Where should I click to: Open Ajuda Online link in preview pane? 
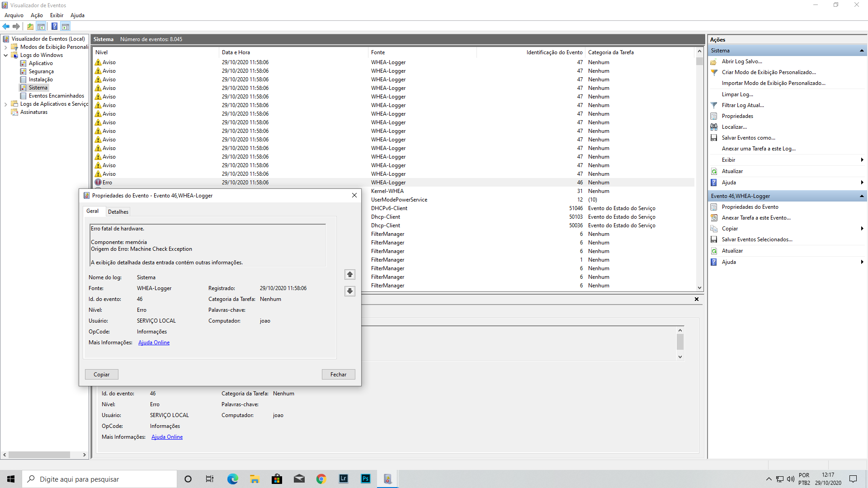pyautogui.click(x=167, y=437)
